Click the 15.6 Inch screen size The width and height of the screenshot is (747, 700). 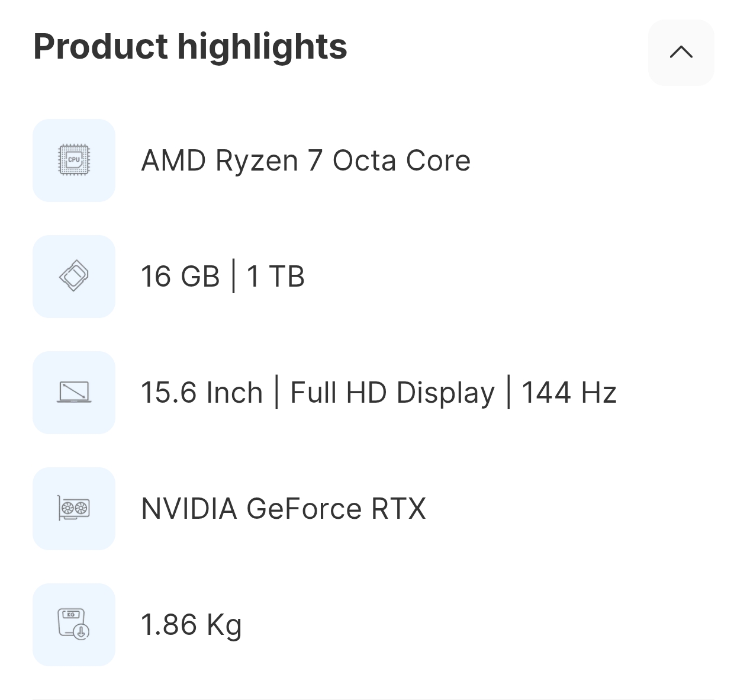201,393
